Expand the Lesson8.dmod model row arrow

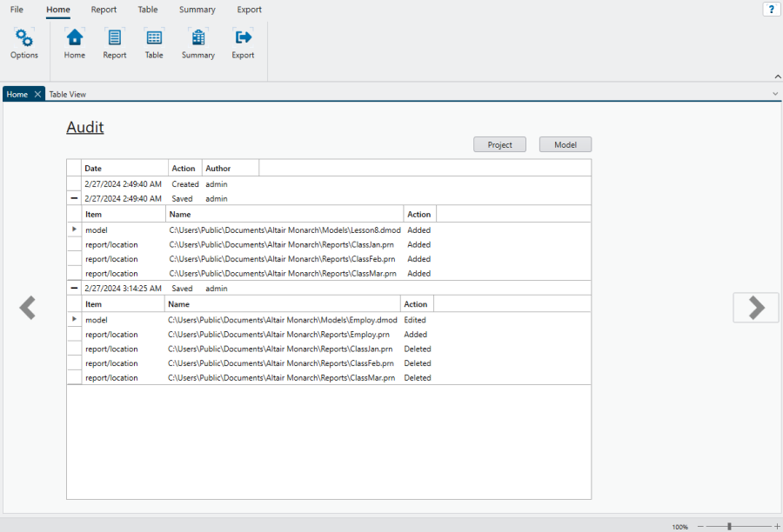74,229
